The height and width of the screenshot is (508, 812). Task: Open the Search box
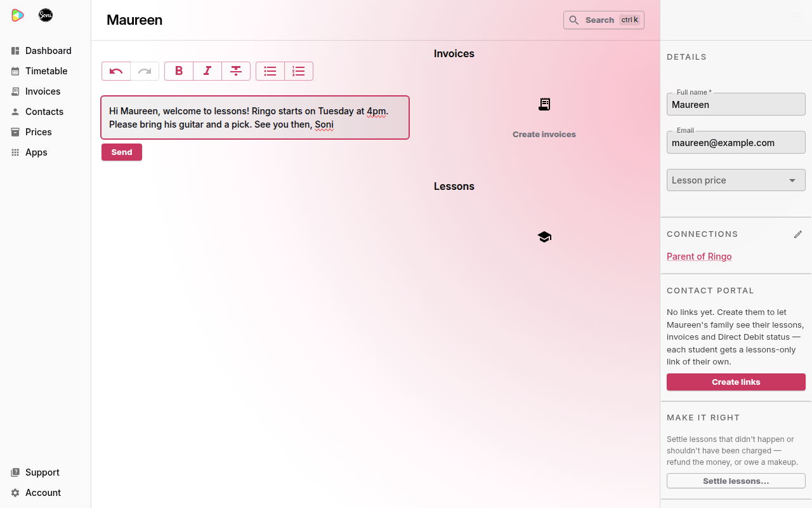604,20
